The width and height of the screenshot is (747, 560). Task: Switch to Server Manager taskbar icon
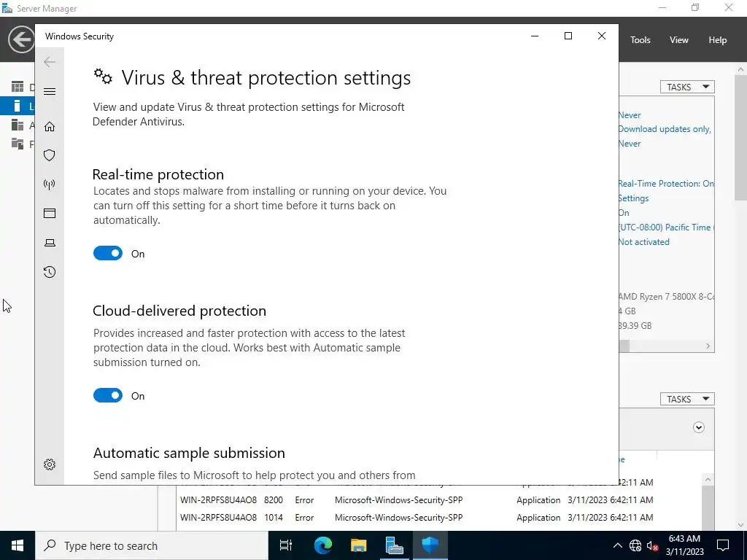click(395, 545)
